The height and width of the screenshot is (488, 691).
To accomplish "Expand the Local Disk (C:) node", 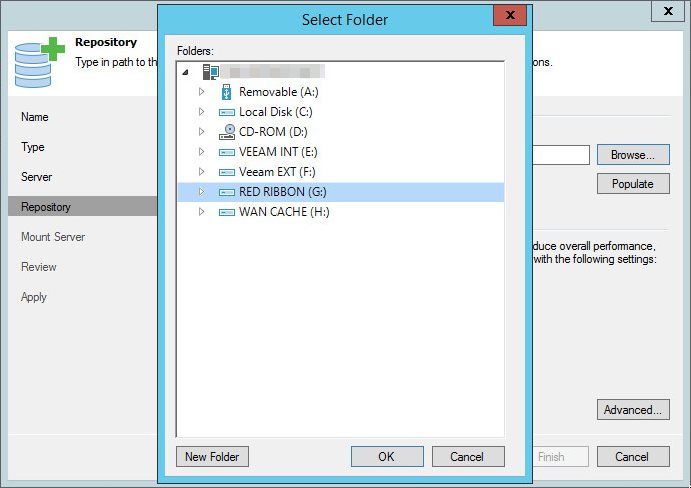I will (201, 112).
